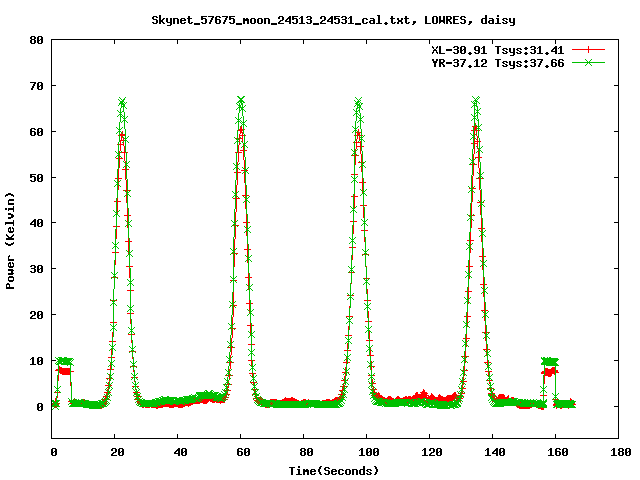Click the y-axis tick label 50
This screenshot has width=640, height=480.
coord(37,178)
